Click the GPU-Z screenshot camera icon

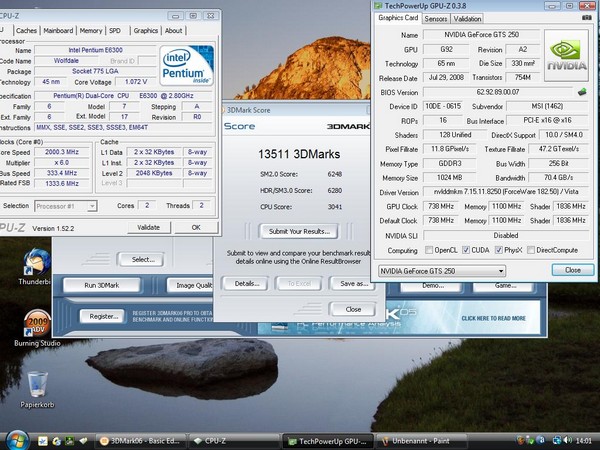[586, 18]
